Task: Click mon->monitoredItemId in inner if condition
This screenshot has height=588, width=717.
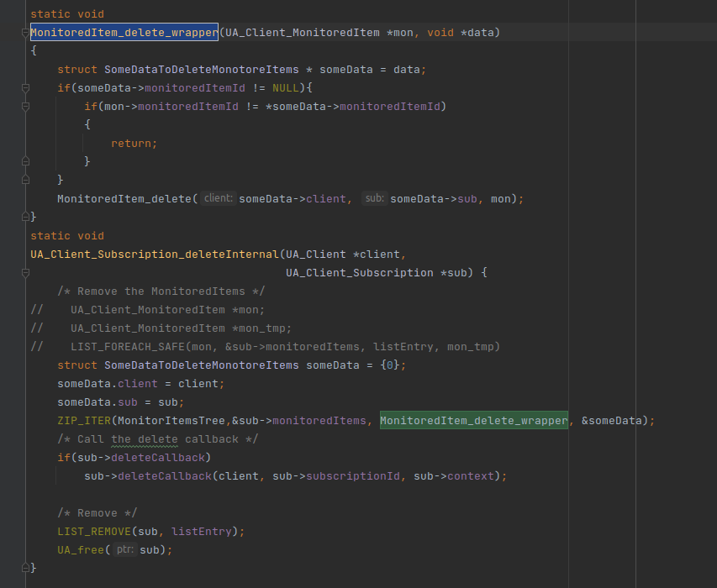Action: point(171,107)
